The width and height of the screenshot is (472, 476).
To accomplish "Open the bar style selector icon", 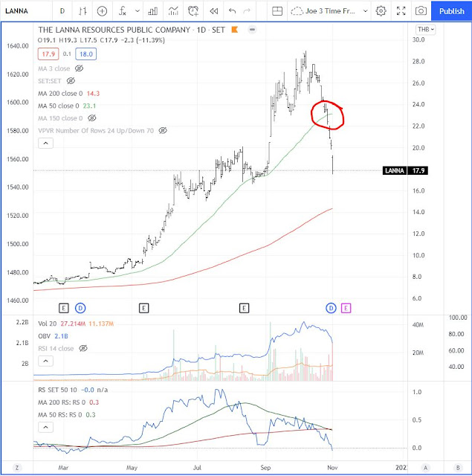I will (x=83, y=11).
